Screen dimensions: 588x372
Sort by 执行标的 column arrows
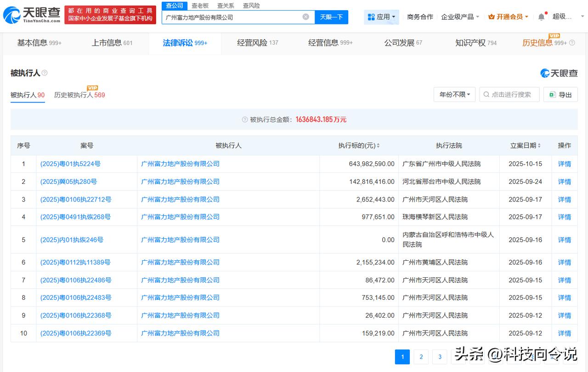pos(378,146)
